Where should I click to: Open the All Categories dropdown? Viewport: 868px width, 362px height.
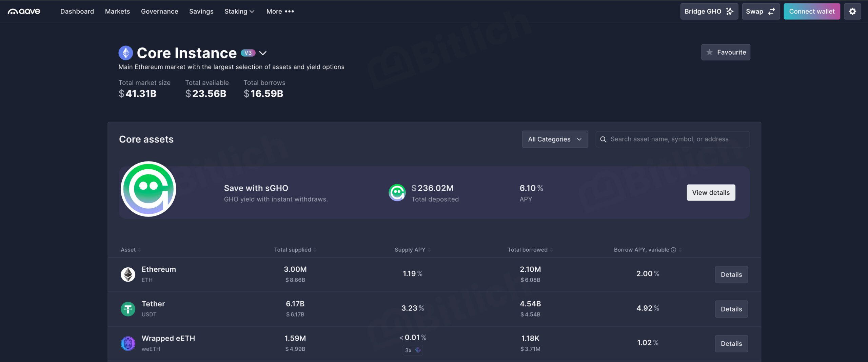[555, 139]
